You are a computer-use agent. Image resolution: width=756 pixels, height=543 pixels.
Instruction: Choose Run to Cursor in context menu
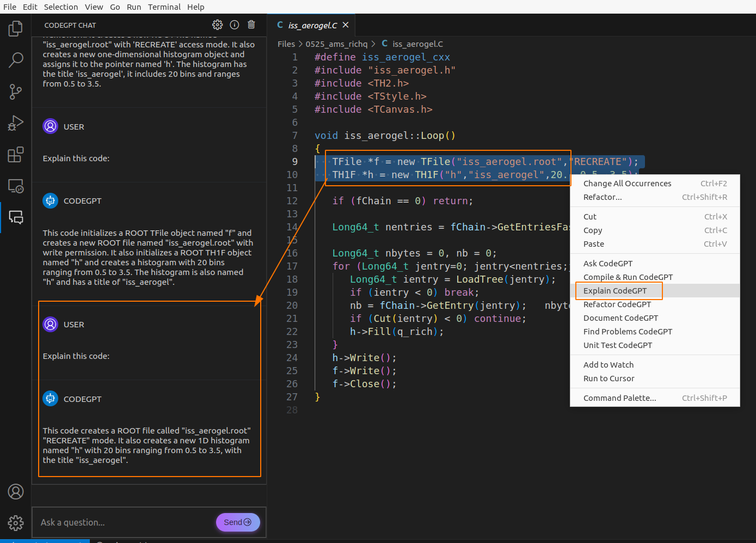click(655, 379)
